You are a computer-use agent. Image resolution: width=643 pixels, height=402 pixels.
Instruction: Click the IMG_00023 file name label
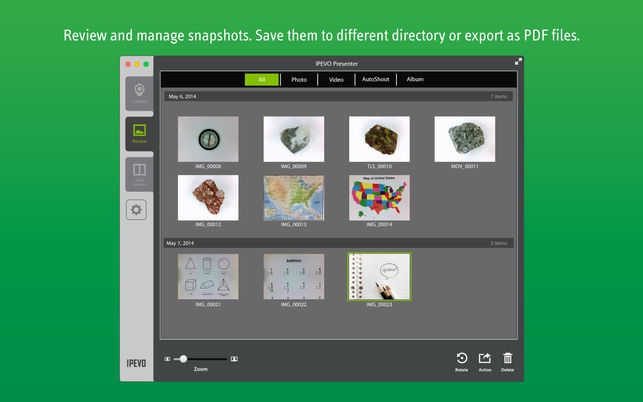pos(379,305)
